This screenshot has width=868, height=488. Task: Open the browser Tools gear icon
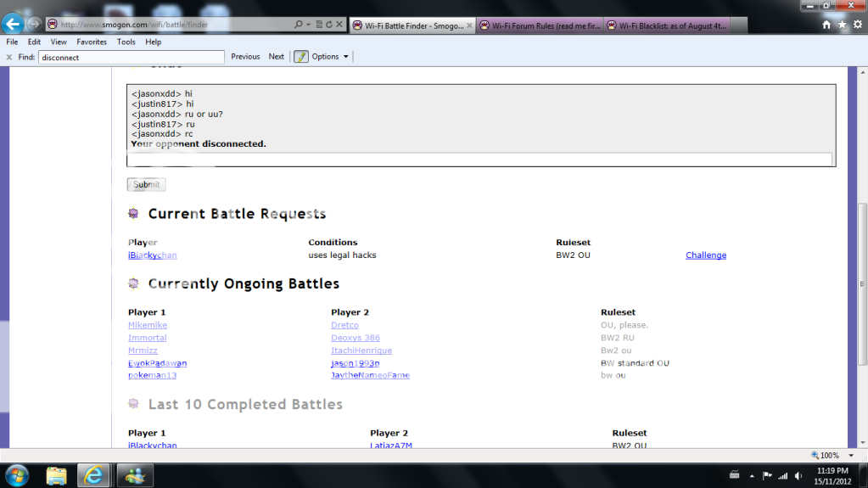pyautogui.click(x=858, y=25)
